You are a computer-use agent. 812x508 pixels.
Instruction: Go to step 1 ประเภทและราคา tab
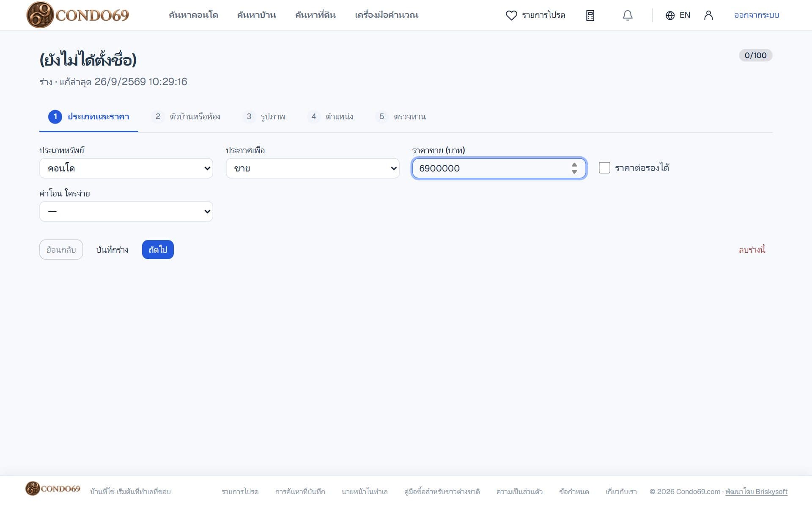[x=89, y=117]
